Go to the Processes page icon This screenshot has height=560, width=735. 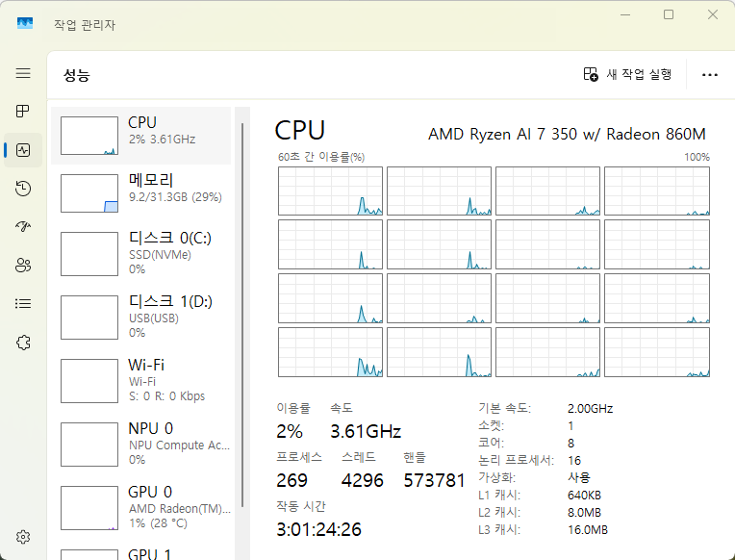[23, 112]
